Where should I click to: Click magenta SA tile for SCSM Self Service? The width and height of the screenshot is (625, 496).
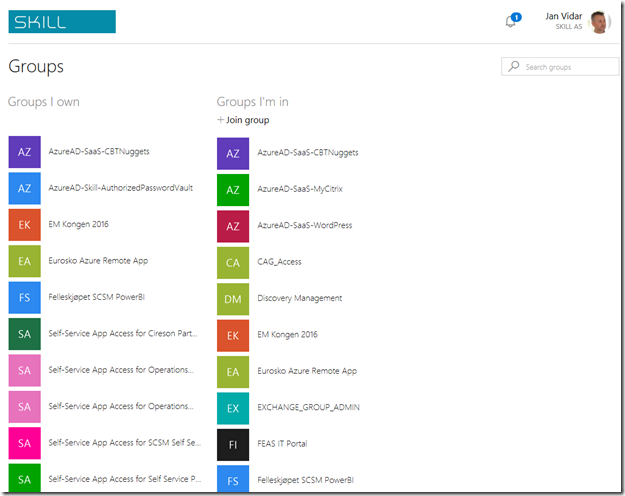[x=25, y=443]
